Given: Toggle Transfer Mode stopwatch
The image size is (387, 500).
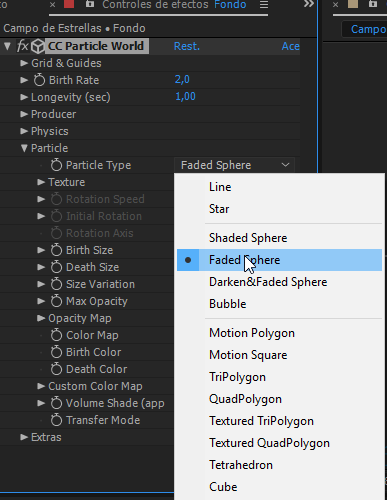Looking at the screenshot, I should [56, 420].
